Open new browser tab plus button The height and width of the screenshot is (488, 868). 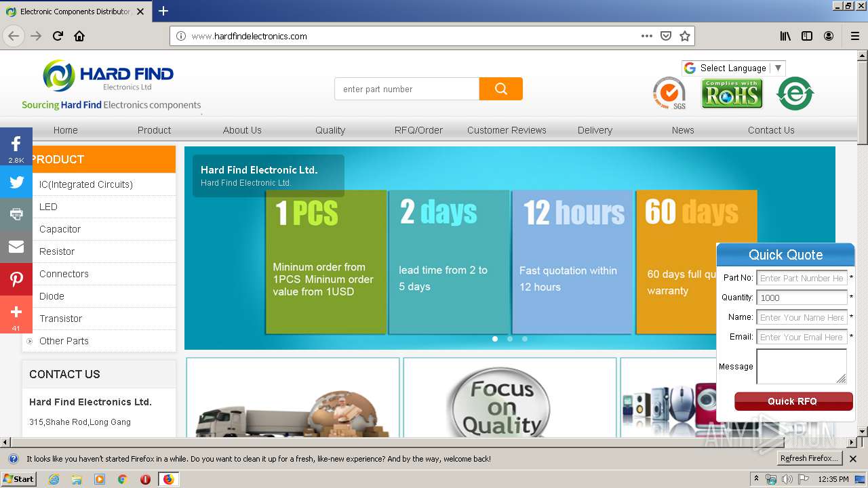pos(163,11)
